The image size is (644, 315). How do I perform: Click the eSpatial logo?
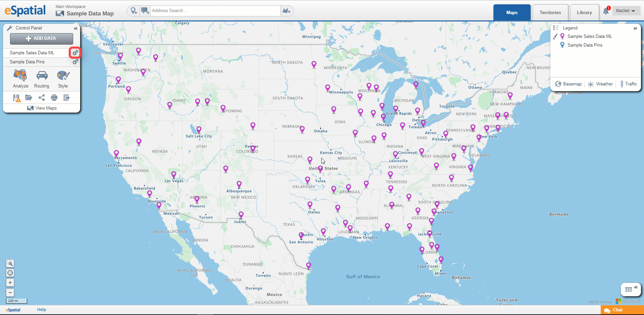25,11
